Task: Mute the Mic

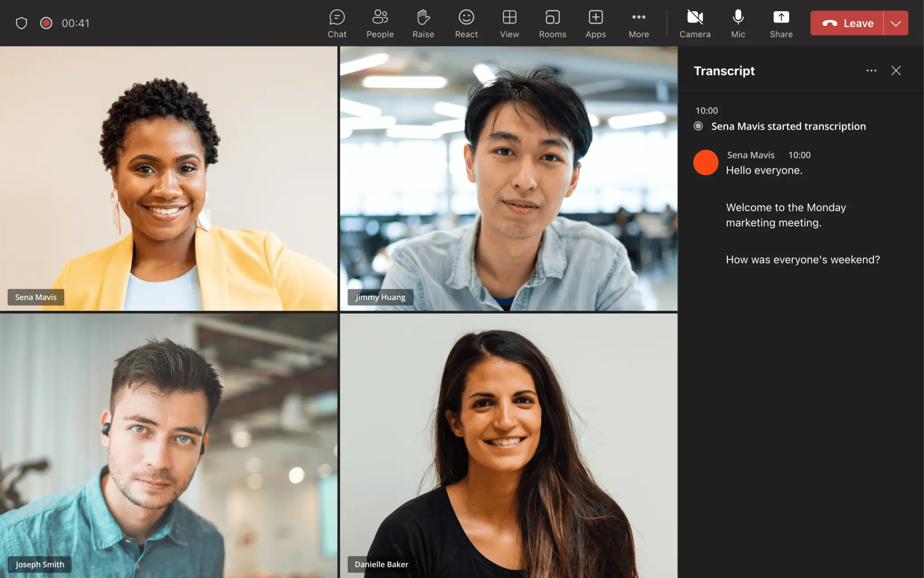Action: pos(738,23)
